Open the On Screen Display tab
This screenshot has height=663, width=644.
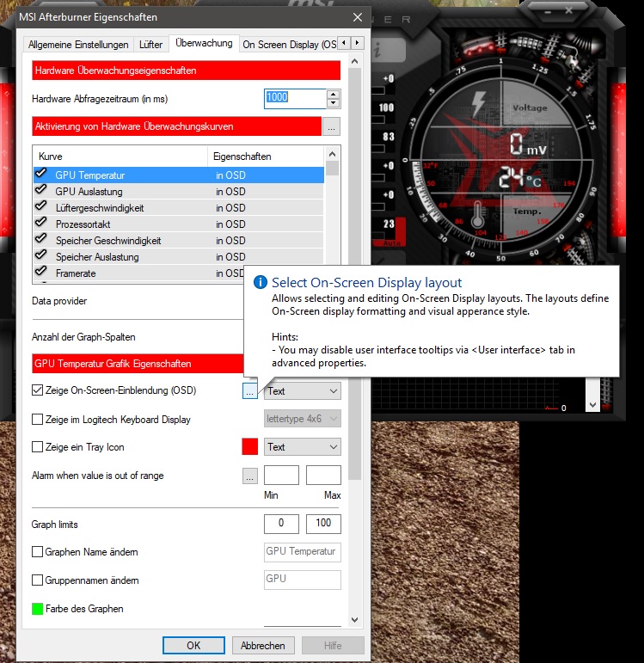tap(289, 45)
